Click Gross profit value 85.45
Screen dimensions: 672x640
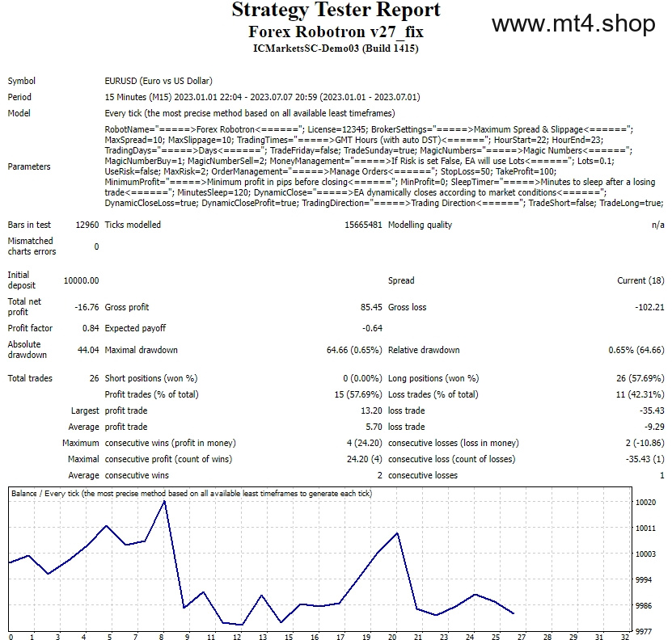[371, 307]
